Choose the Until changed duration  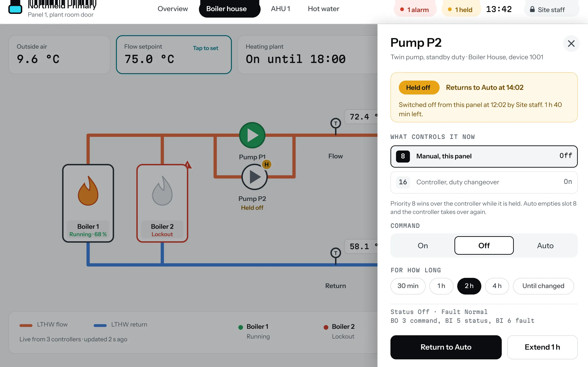[x=543, y=286]
